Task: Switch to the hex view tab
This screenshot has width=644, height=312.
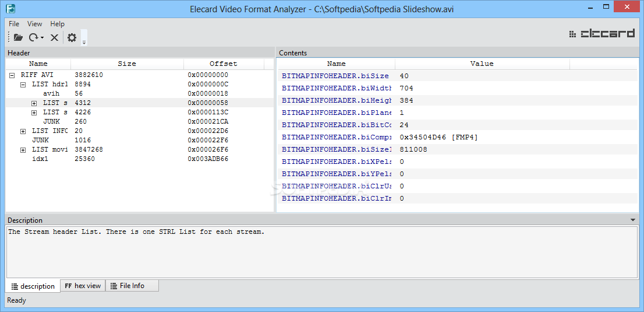Action: [x=83, y=286]
